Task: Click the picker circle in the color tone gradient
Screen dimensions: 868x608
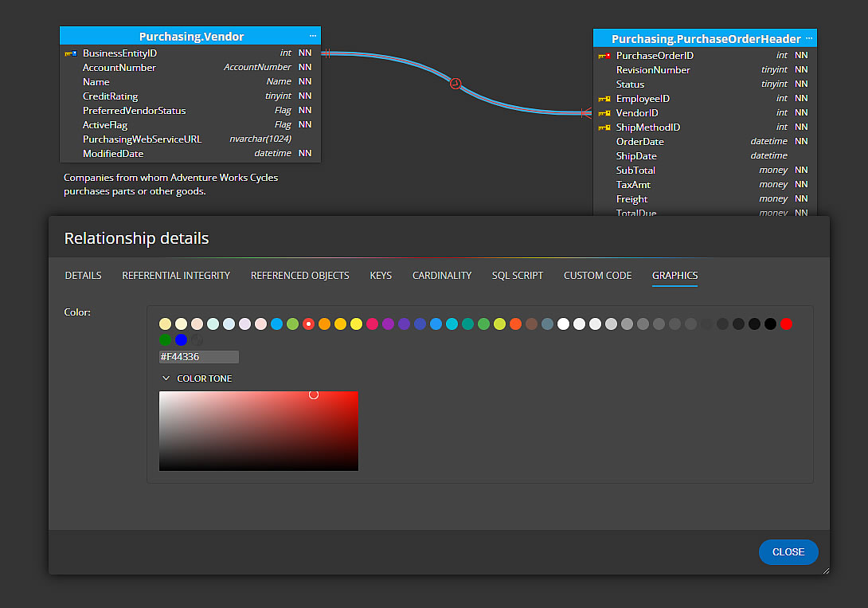Action: click(314, 394)
